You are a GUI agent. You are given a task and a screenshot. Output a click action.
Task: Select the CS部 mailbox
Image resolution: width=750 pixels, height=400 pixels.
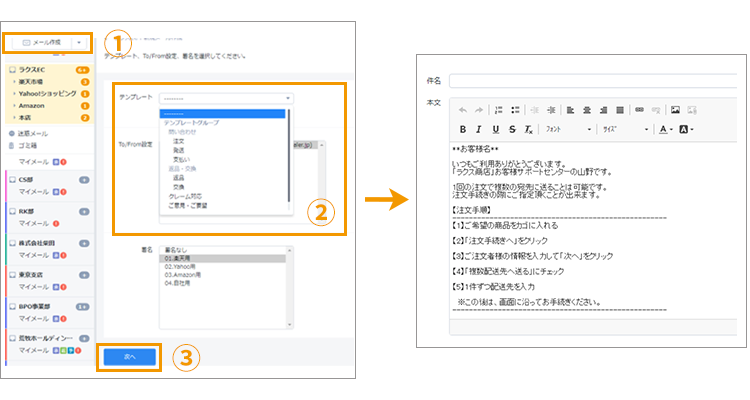25,180
